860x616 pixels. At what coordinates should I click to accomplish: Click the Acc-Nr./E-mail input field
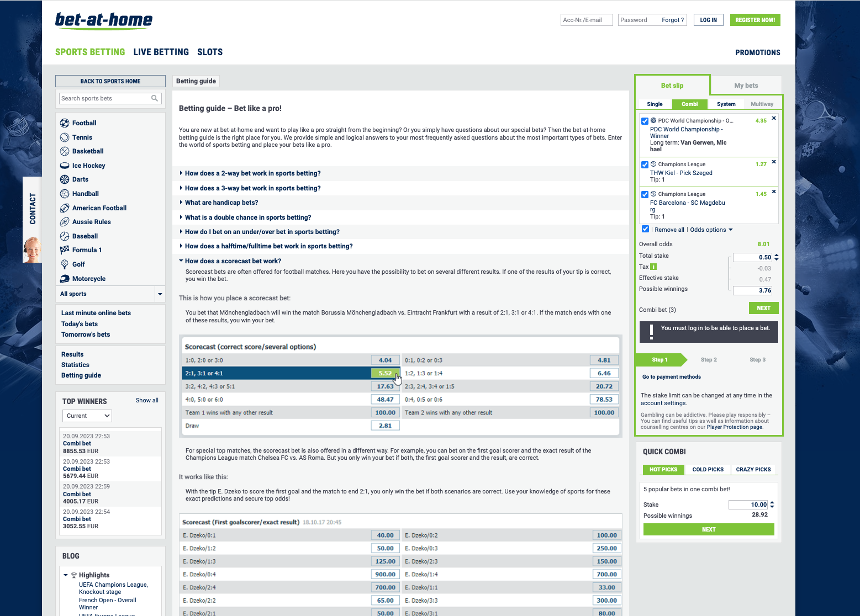tap(586, 20)
